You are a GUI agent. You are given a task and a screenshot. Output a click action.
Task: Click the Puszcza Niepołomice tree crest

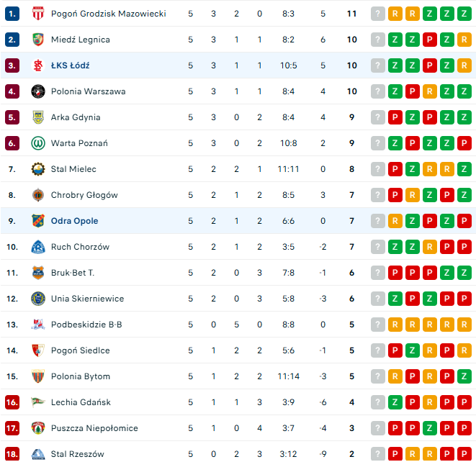coord(38,428)
